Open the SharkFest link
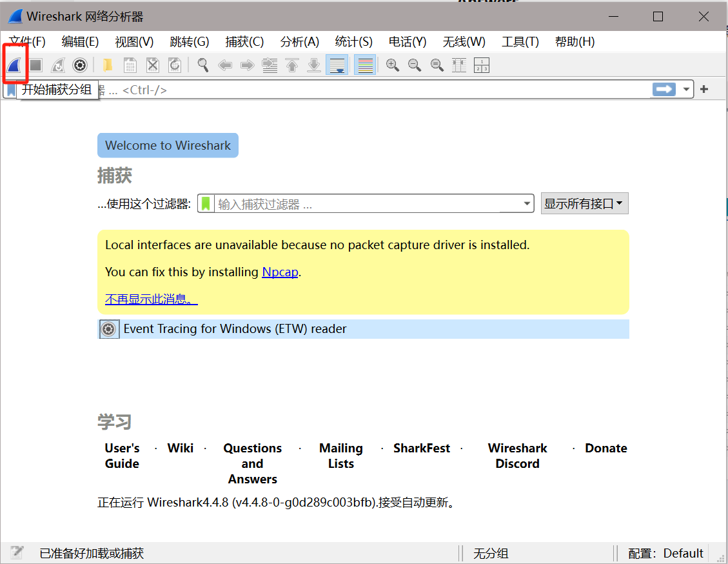 pyautogui.click(x=422, y=448)
